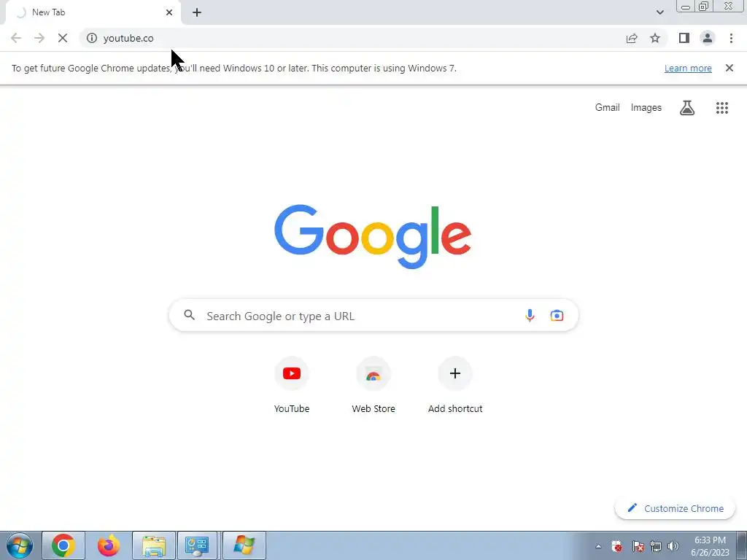Go back to previous page

(x=16, y=38)
